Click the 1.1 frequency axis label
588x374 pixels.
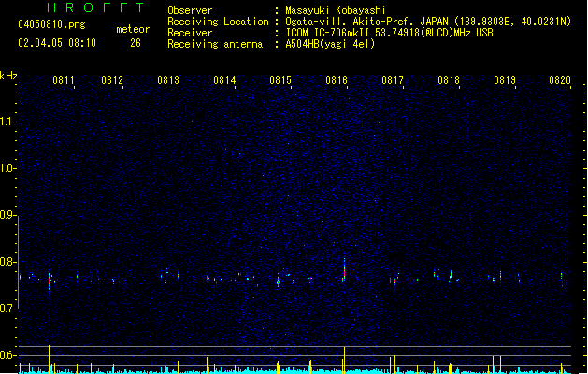pyautogui.click(x=7, y=122)
